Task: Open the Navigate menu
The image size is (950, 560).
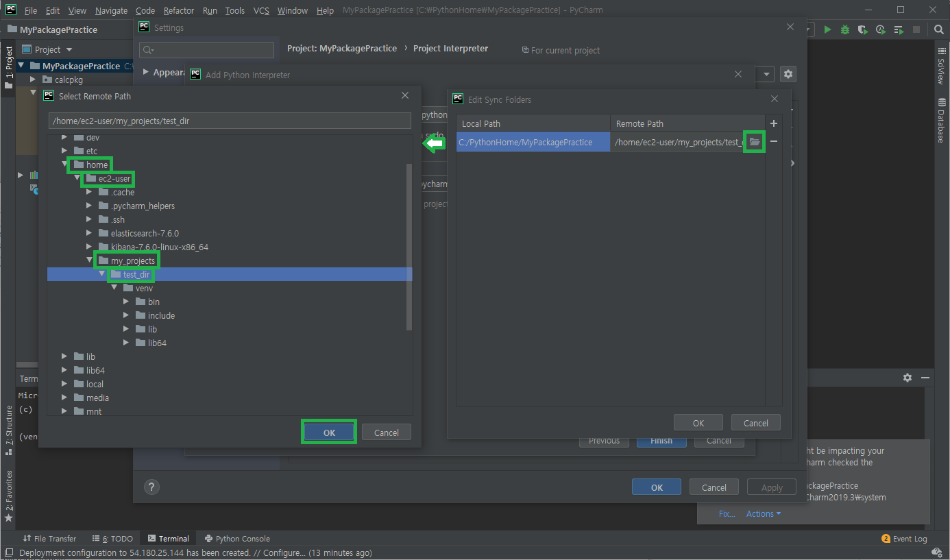Action: 111,10
